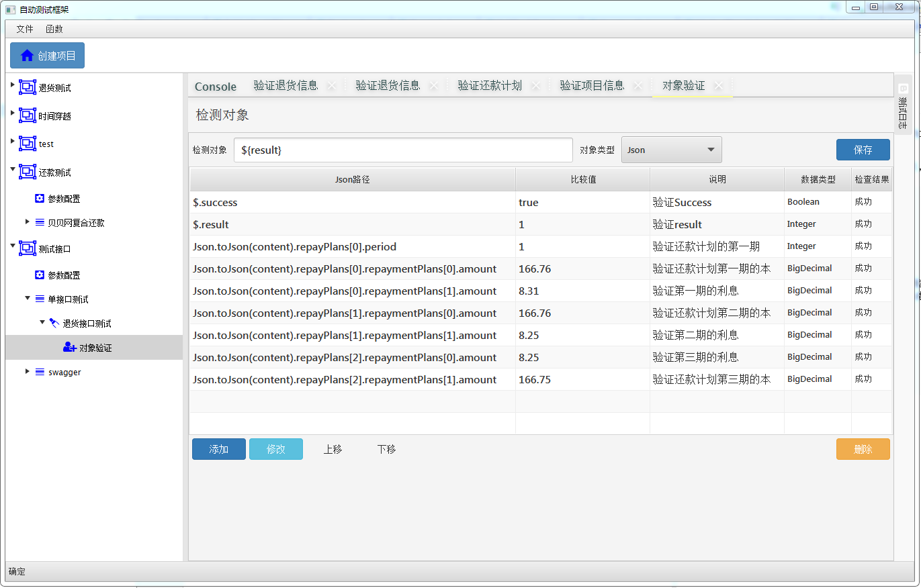Screen dimensions: 921x588
Task: Click the 时间穿越 project icon
Action: coord(28,115)
